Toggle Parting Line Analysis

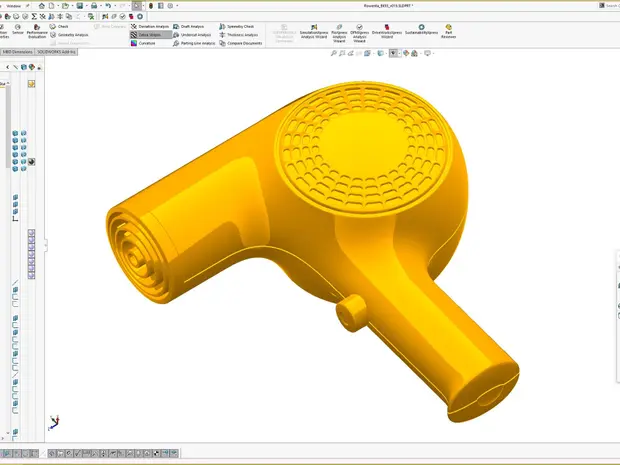click(194, 43)
